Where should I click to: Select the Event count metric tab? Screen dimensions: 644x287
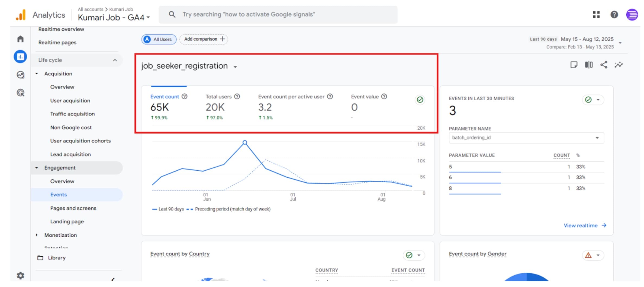[x=165, y=97]
